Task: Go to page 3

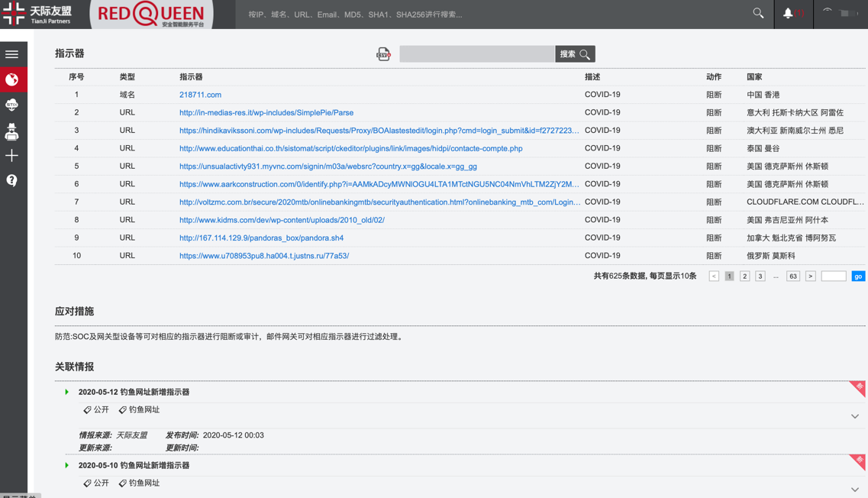Action: pos(760,276)
